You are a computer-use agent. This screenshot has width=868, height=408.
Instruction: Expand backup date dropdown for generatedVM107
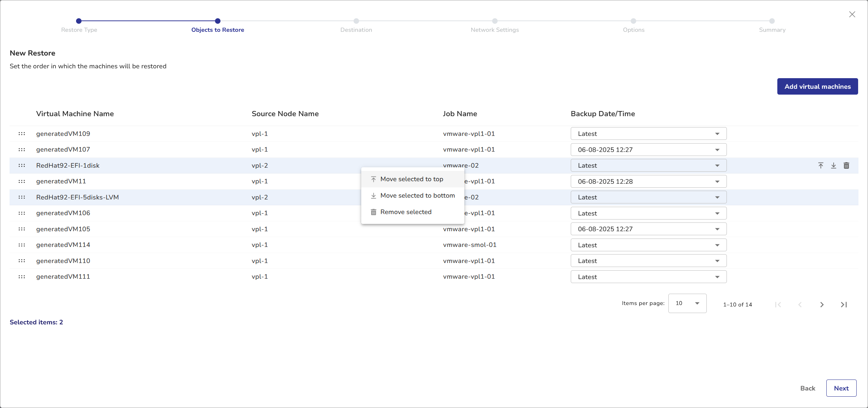click(648, 150)
